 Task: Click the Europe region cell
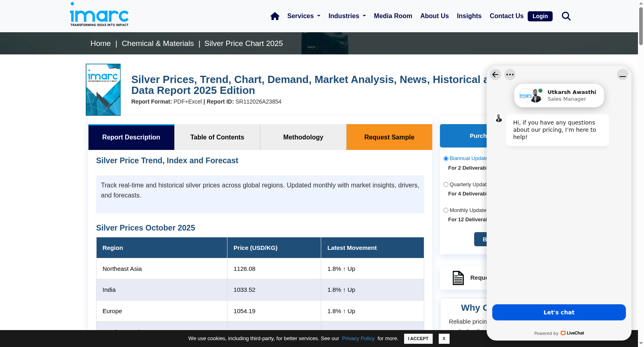[x=162, y=311]
